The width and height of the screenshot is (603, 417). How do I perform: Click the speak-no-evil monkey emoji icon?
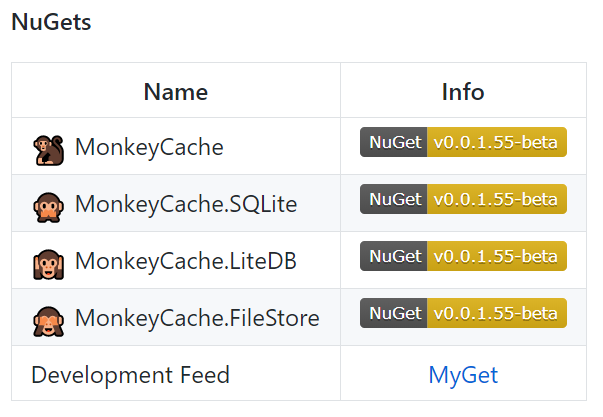pos(48,207)
